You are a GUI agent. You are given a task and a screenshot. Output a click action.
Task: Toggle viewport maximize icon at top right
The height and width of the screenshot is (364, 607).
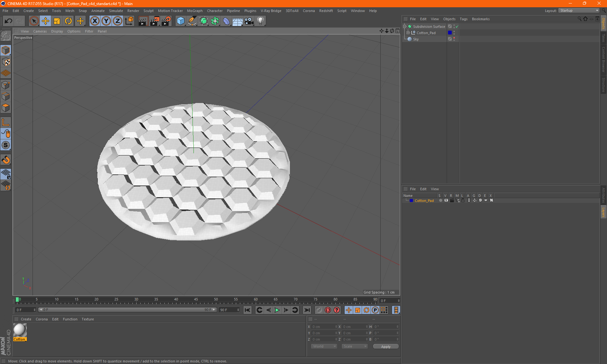pos(397,31)
